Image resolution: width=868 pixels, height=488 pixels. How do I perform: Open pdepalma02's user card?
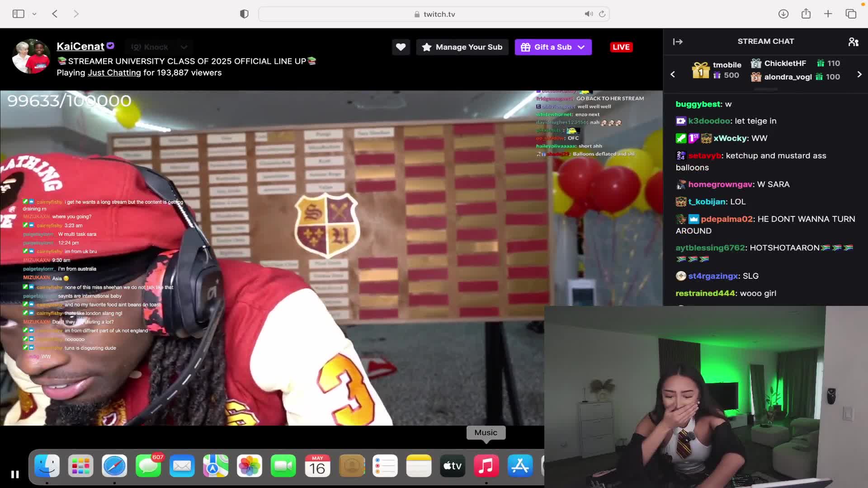pos(726,219)
